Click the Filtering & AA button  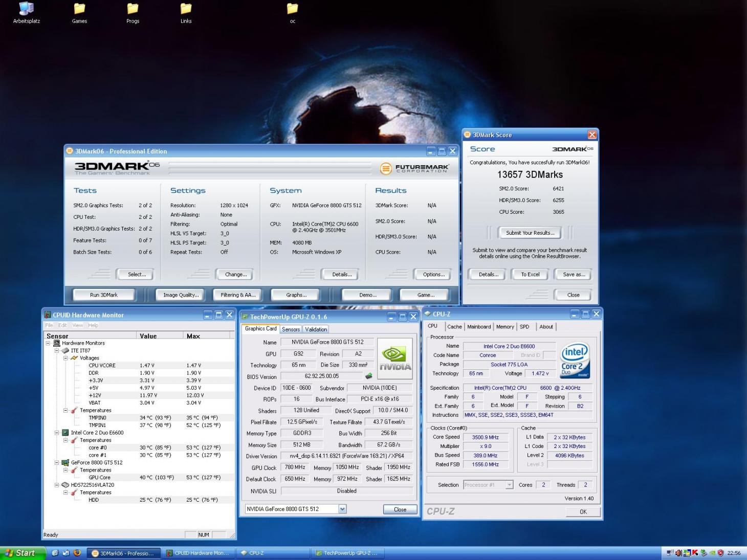(238, 295)
